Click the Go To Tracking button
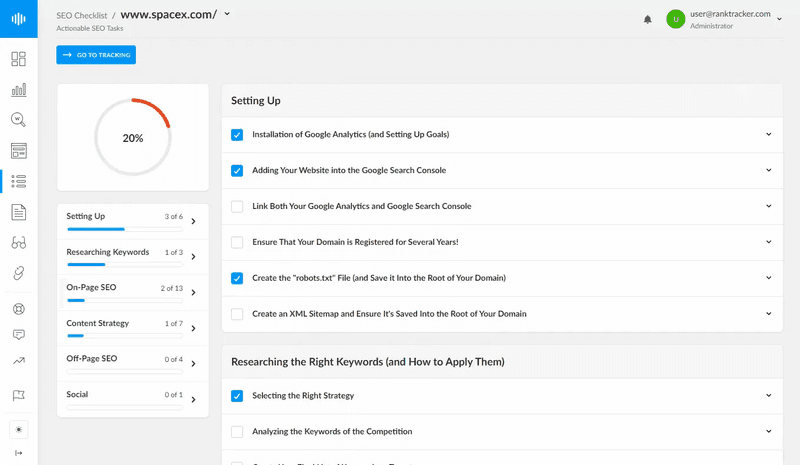 click(96, 55)
